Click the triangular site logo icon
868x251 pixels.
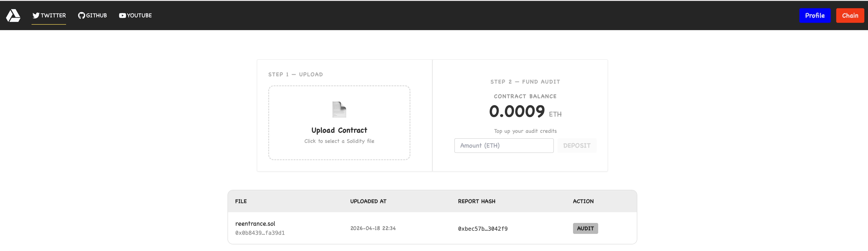(13, 16)
